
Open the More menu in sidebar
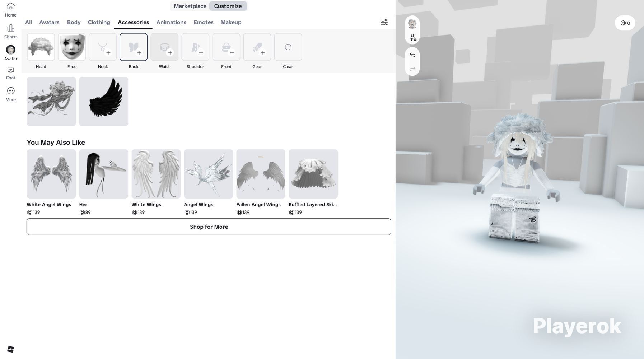pos(11,94)
